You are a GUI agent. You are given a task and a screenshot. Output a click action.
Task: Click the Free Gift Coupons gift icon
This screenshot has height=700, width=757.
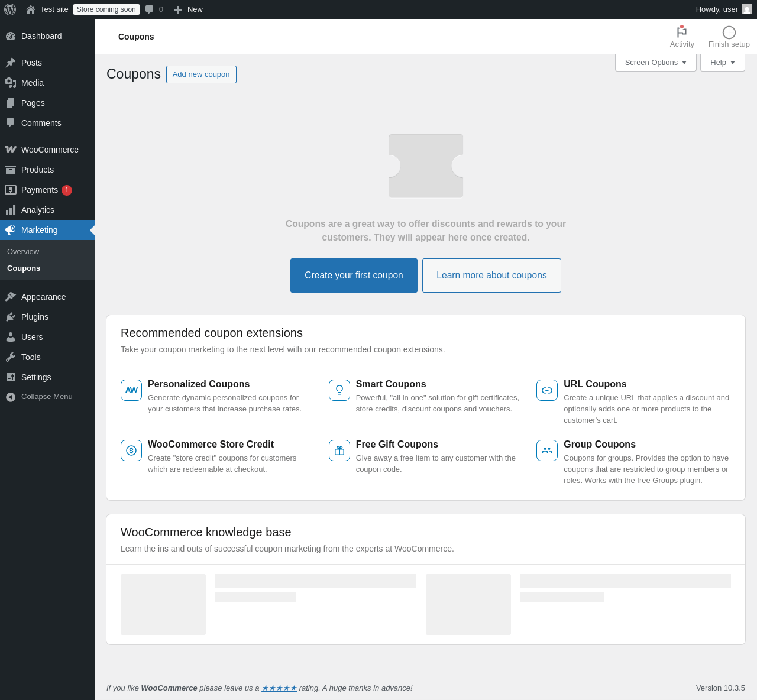(x=339, y=451)
